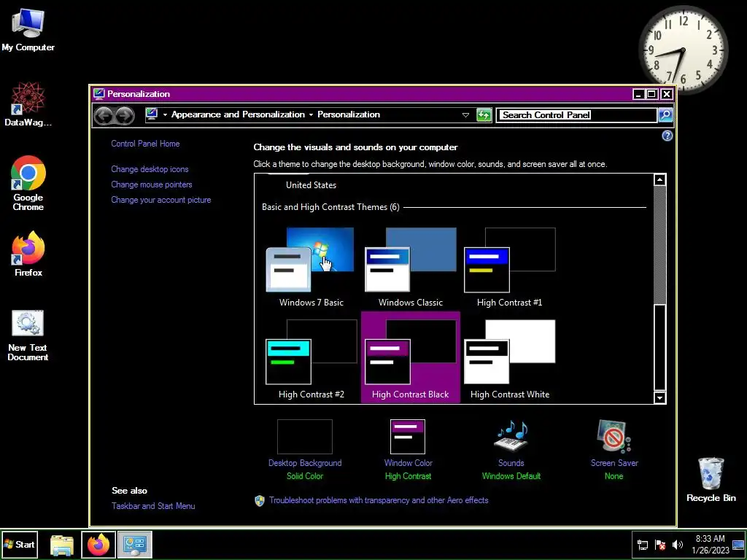Launch the Firefox desktop shortcut

(28, 254)
